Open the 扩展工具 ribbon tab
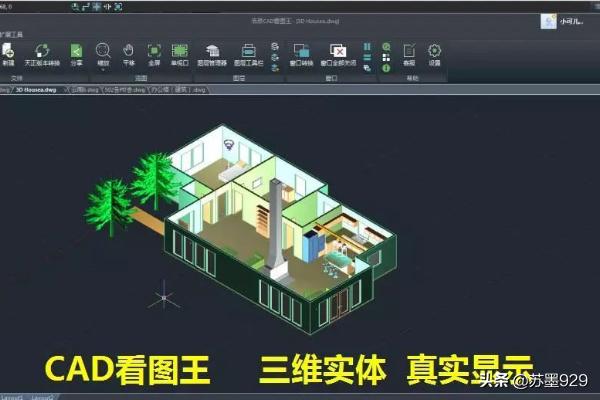The image size is (600, 400). [11, 35]
